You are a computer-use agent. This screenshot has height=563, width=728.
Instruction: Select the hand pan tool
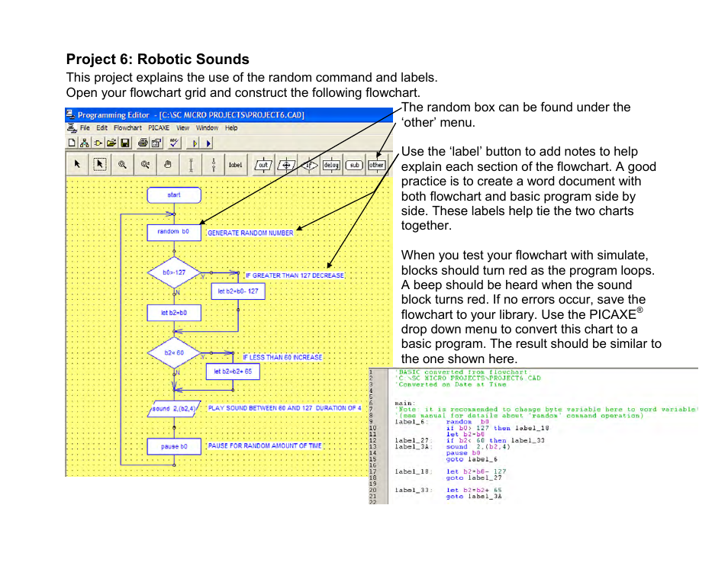168,164
